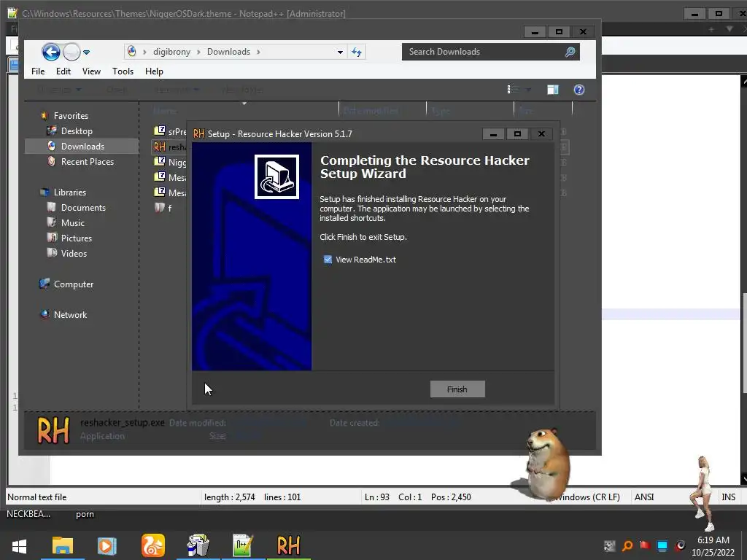Viewport: 747px width, 560px height.
Task: Click the red flag tray icon
Action: pyautogui.click(x=645, y=545)
